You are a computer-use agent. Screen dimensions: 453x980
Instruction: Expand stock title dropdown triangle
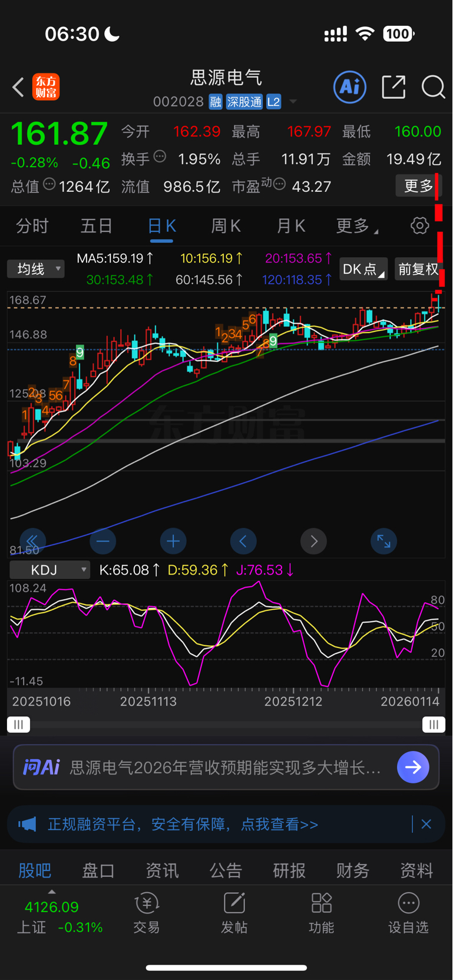pos(293,102)
